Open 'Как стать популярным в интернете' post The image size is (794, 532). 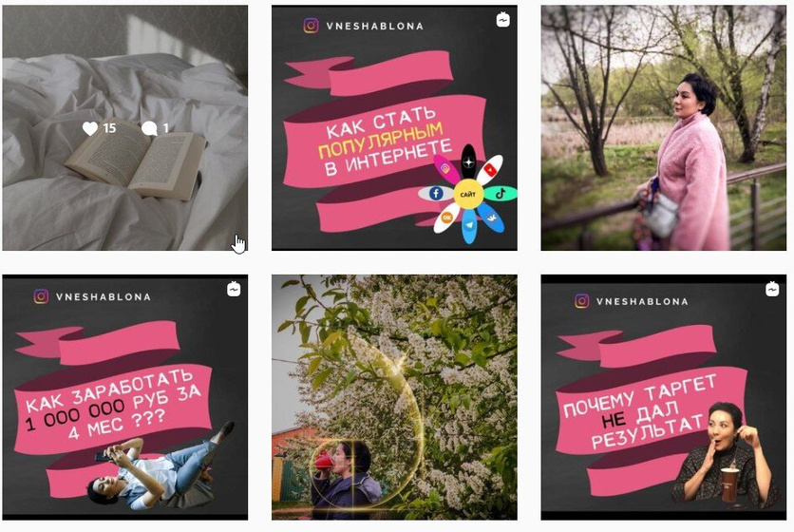[x=394, y=127]
